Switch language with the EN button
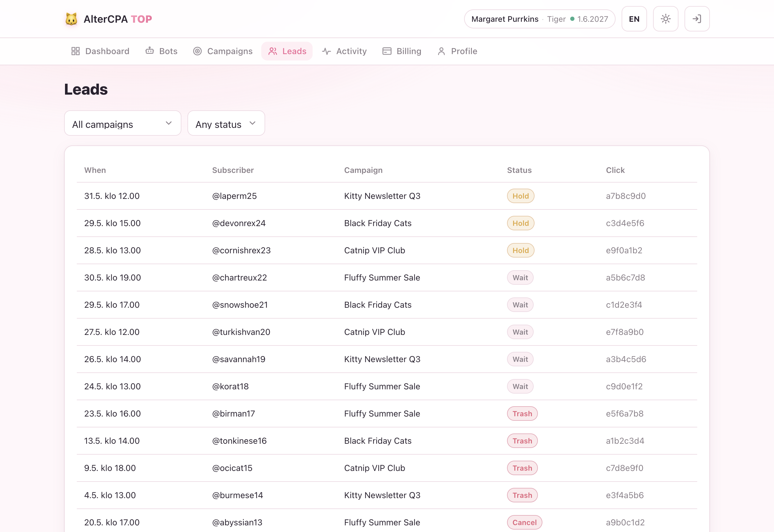Image resolution: width=774 pixels, height=532 pixels. pos(634,19)
